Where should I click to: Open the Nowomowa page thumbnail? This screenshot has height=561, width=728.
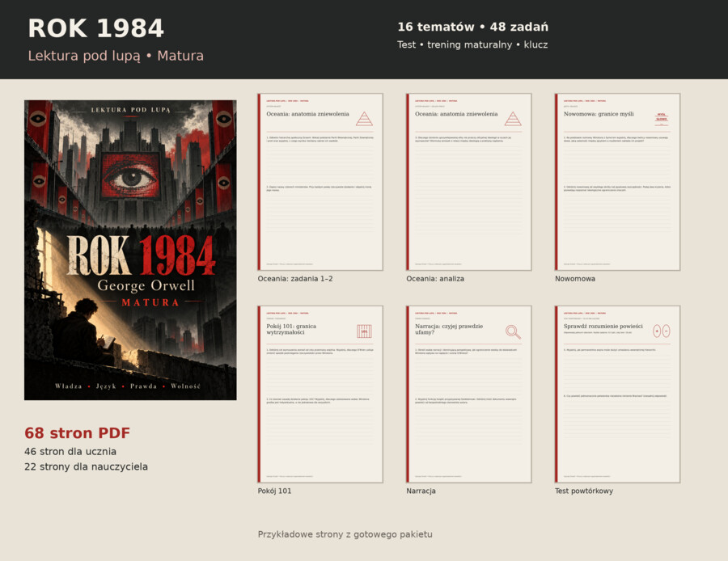(x=617, y=182)
